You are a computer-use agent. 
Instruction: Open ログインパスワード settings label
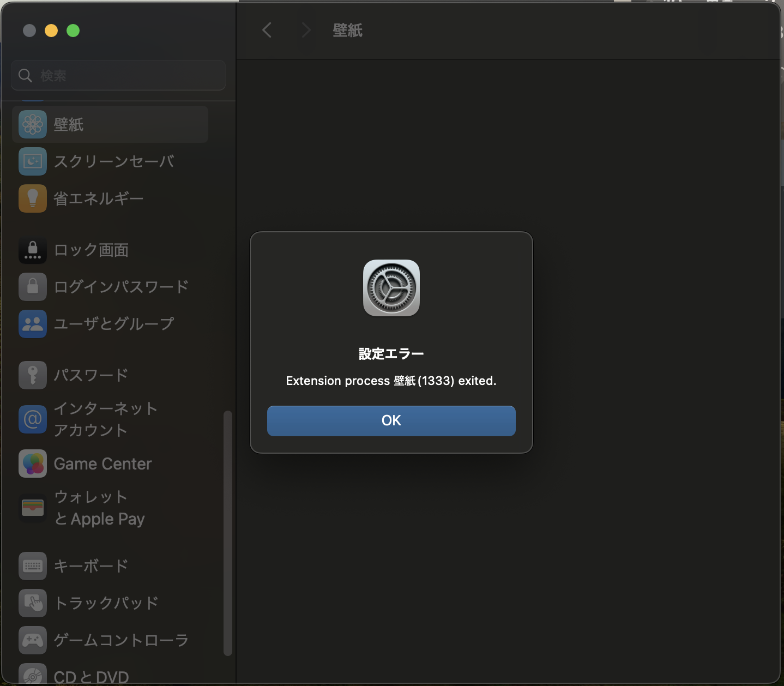(x=122, y=287)
